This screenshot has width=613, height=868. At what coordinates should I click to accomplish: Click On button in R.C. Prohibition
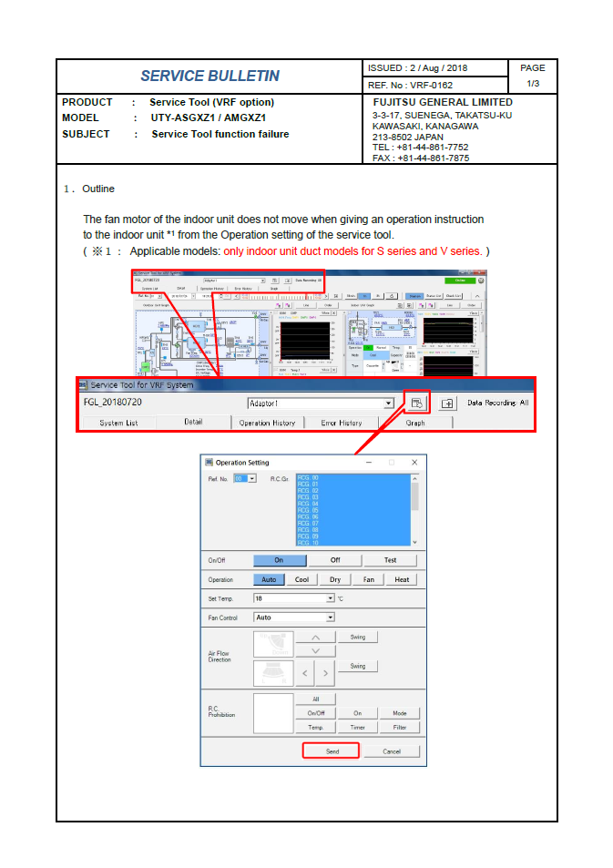[358, 713]
